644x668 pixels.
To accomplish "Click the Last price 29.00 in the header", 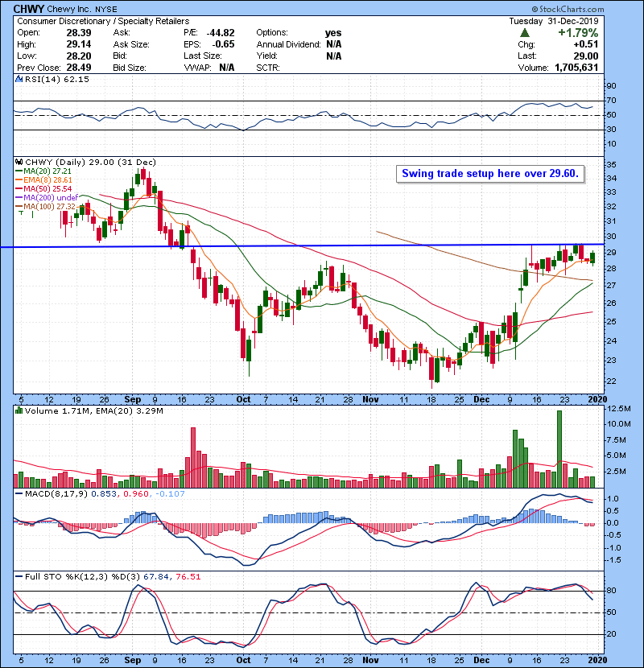I will [586, 56].
